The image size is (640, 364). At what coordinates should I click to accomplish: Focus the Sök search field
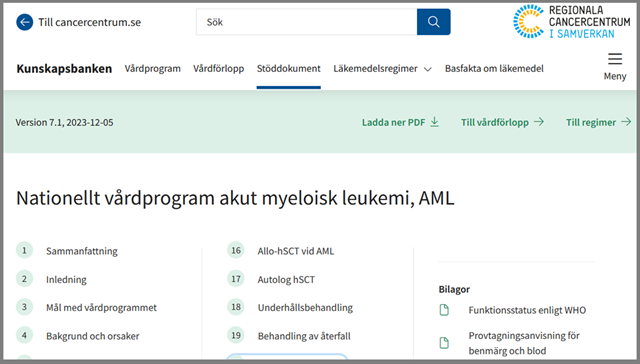click(307, 22)
